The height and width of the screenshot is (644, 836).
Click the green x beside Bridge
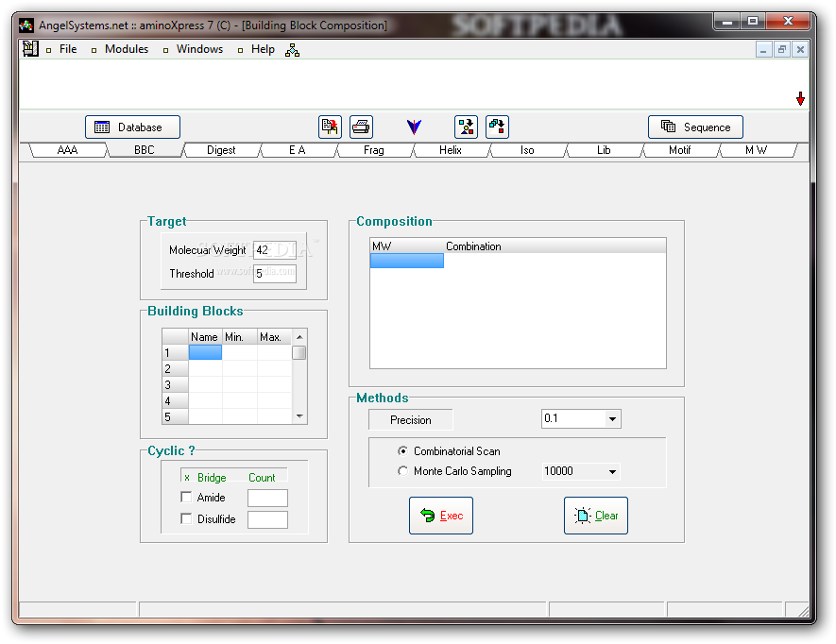pos(187,478)
